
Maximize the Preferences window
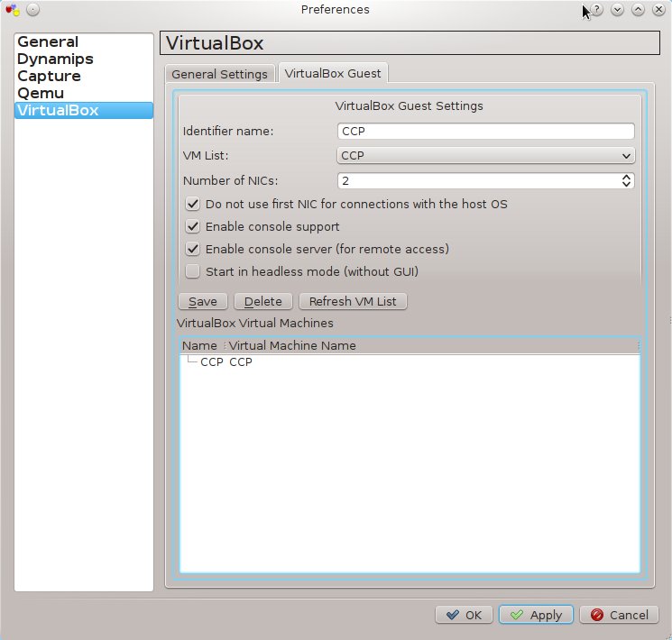coord(638,9)
